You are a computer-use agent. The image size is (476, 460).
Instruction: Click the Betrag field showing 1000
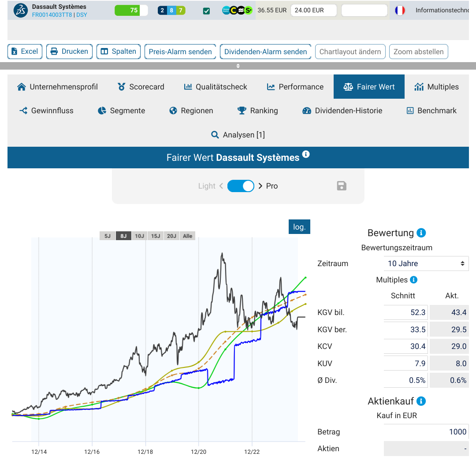click(426, 432)
